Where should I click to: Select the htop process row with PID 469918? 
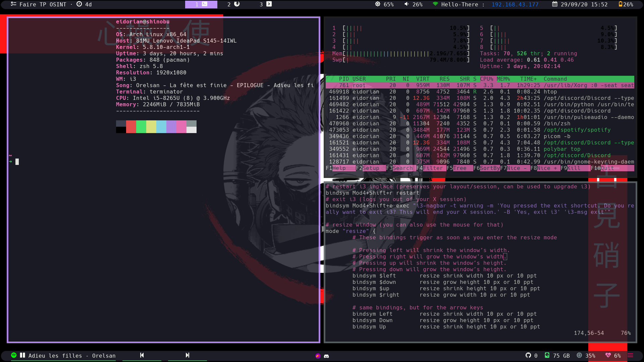480,92
